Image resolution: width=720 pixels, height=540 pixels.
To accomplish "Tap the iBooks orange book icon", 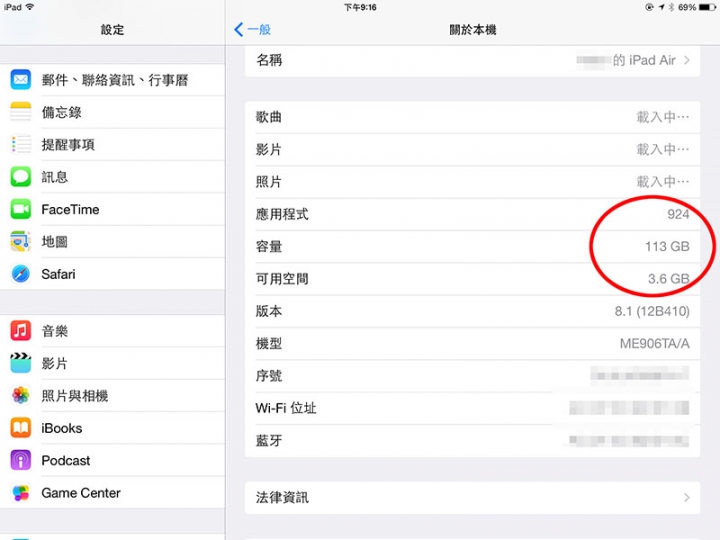I will (21, 428).
